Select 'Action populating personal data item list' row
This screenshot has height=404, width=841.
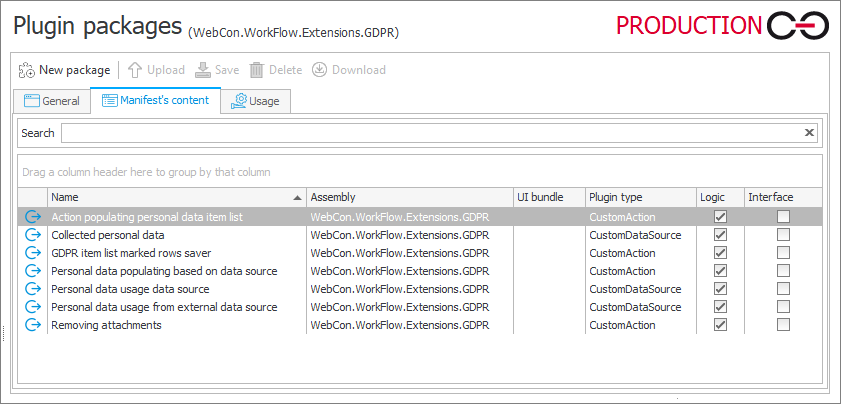(420, 217)
